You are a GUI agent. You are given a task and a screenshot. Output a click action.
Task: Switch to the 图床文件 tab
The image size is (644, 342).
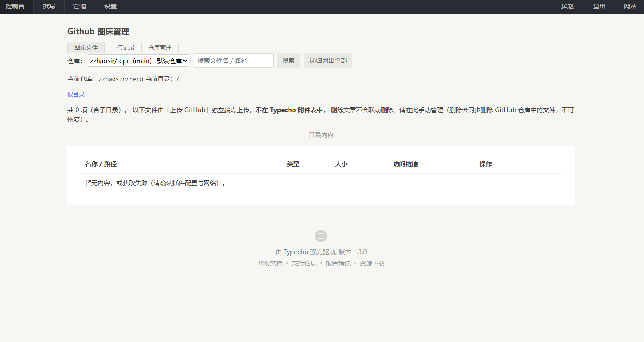pos(86,48)
